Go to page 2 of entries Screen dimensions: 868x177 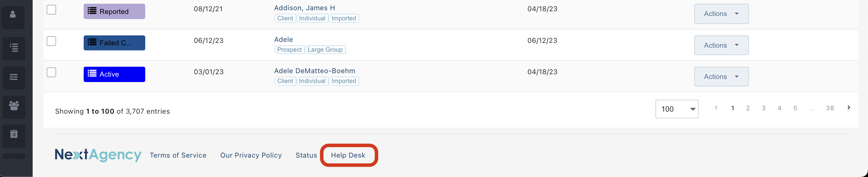748,108
